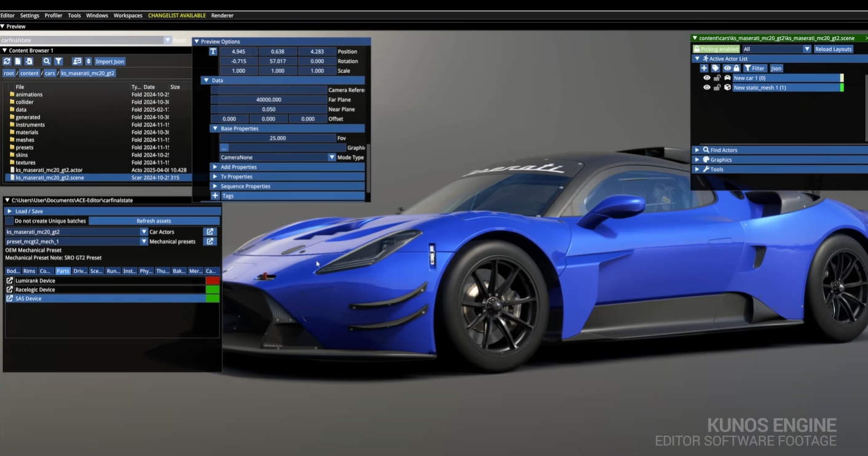Click the refresh icon in Content Browser toolbar
The image size is (868, 456).
[x=7, y=61]
